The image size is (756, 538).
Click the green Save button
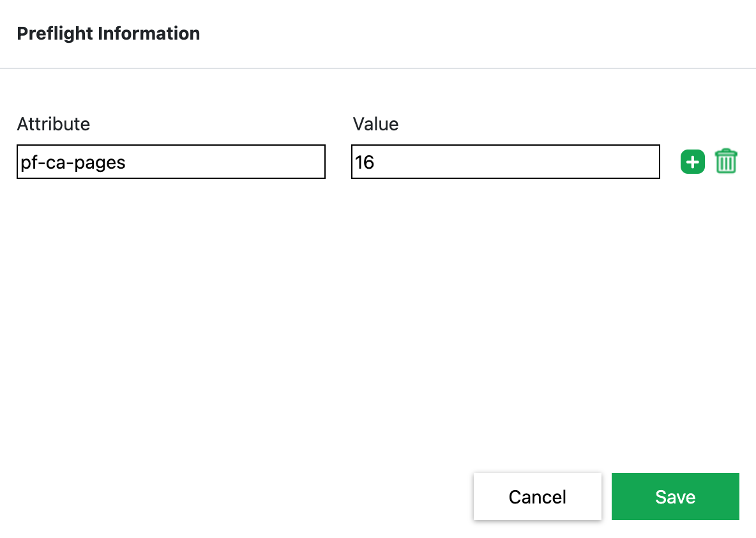[x=675, y=496]
